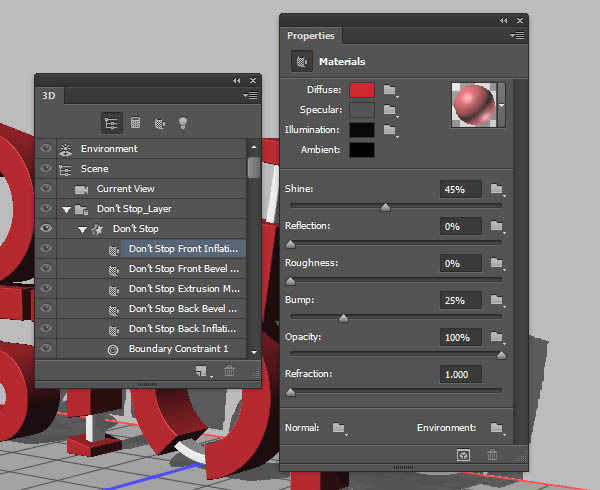This screenshot has height=490, width=600.
Task: Filter 3D panel by meshes
Action: click(135, 123)
